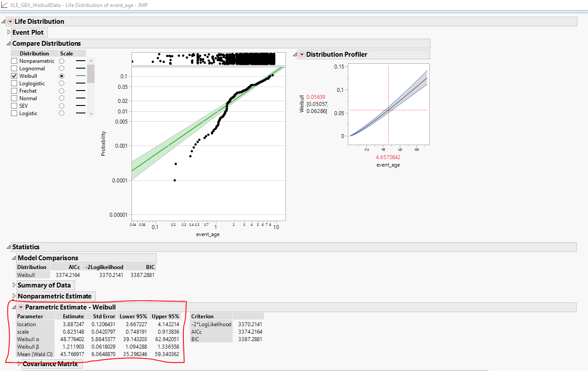Screen dimensions: 588x371
Task: Uncheck the Weibull distribution checkbox
Action: (13, 76)
